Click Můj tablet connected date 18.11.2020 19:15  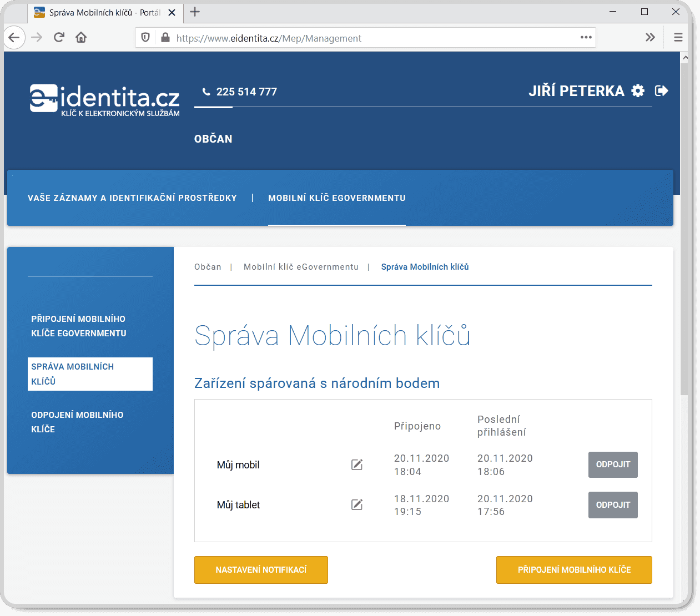[421, 505]
